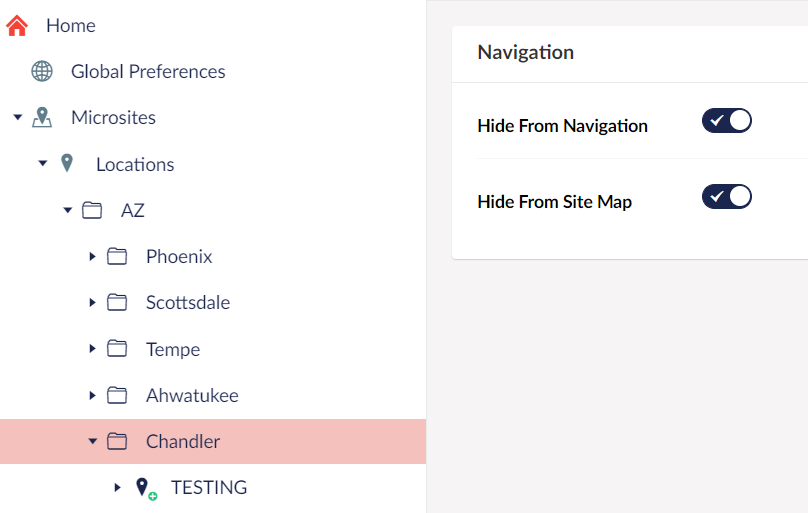Expand the Scottsdale folder arrow

(92, 302)
